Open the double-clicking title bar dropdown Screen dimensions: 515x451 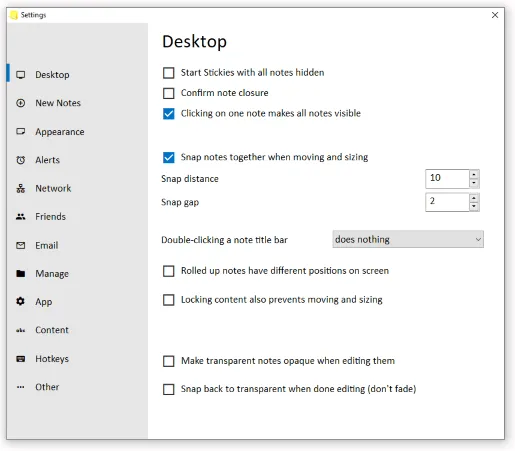tap(408, 239)
